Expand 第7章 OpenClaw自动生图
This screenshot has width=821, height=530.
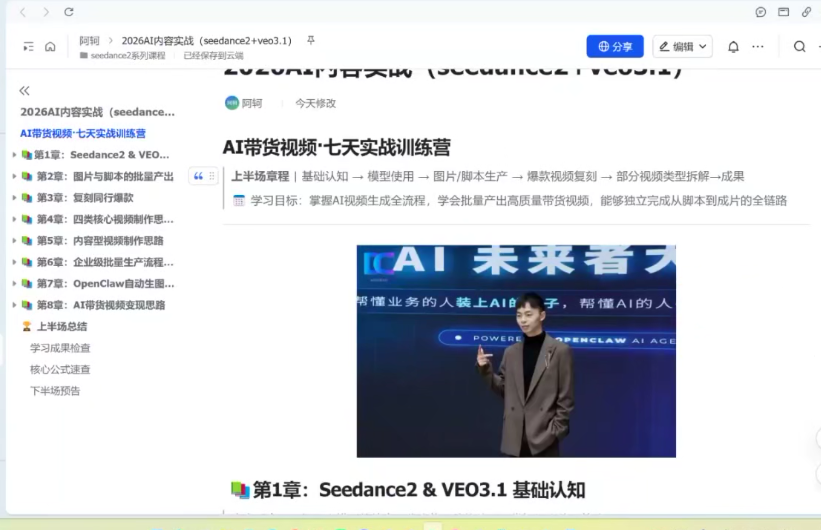coord(14,283)
